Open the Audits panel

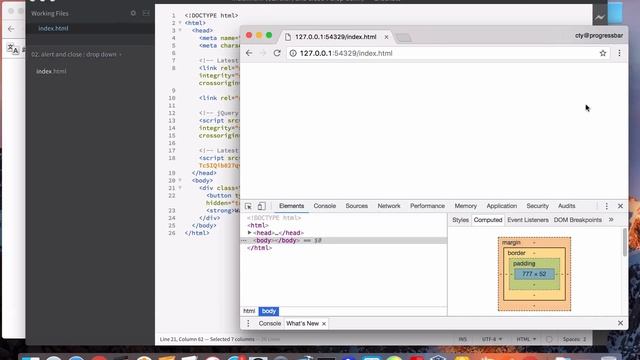coord(566,206)
